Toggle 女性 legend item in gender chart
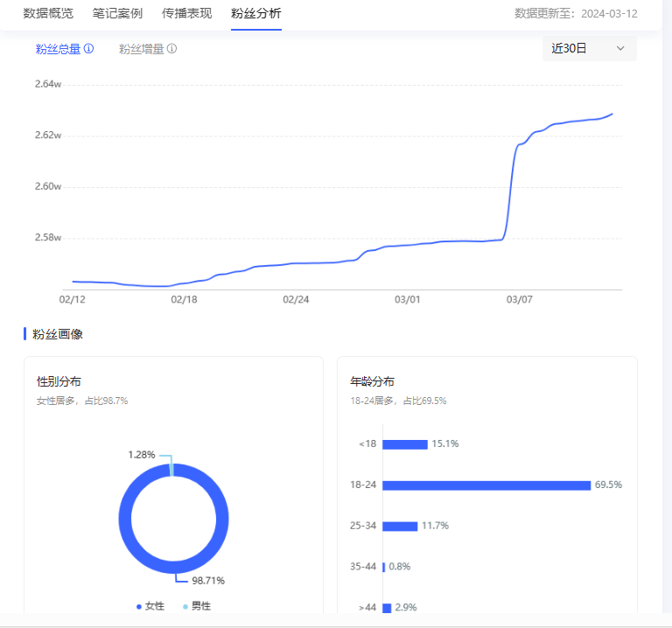This screenshot has height=628, width=672. pos(150,606)
